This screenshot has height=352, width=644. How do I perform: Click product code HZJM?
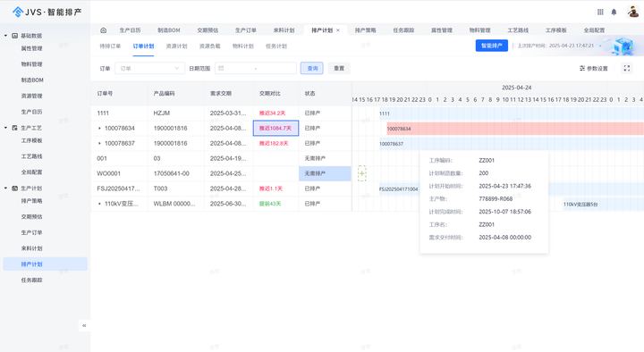[162, 113]
